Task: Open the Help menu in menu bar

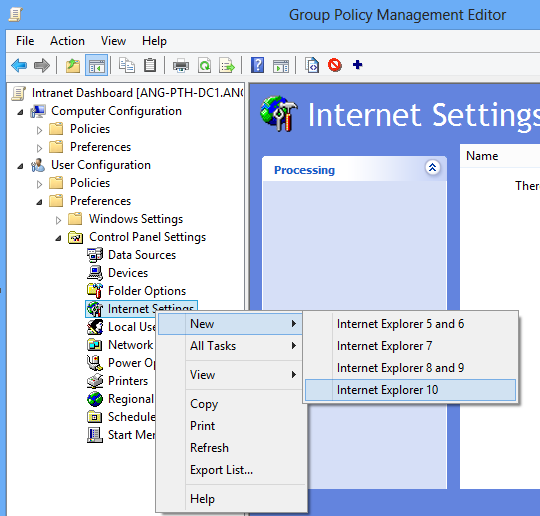Action: [x=154, y=41]
